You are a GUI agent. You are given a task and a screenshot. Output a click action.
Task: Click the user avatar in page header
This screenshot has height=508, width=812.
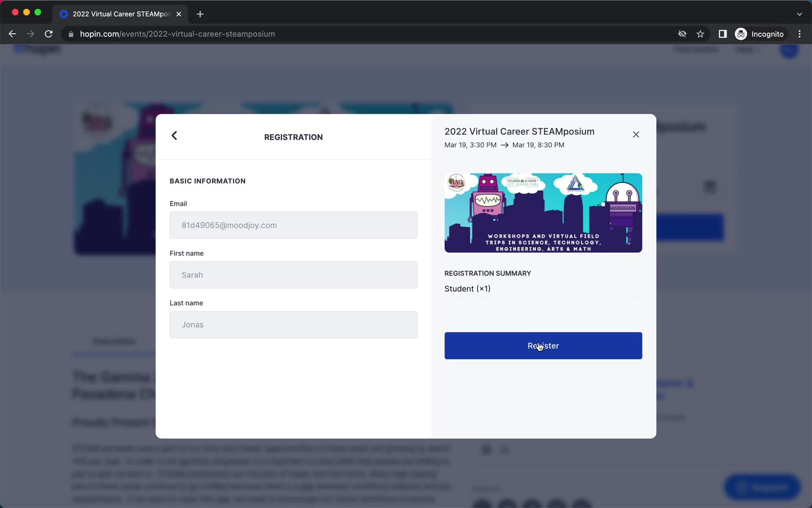pyautogui.click(x=789, y=50)
